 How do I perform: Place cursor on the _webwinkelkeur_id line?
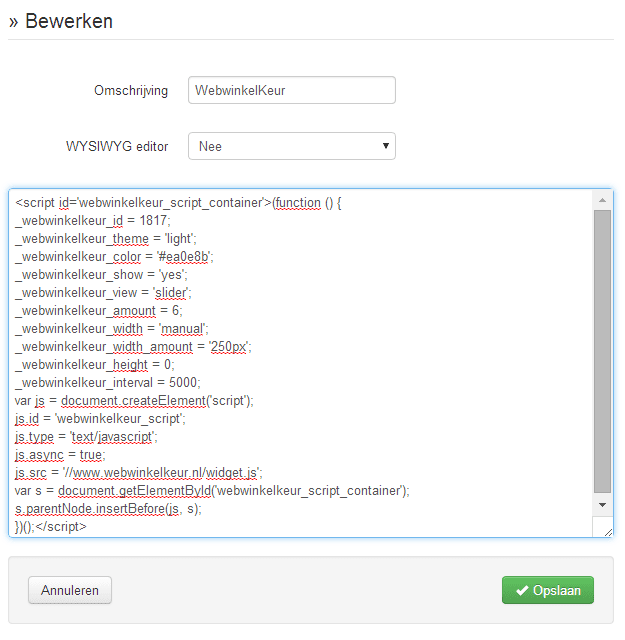pos(93,220)
